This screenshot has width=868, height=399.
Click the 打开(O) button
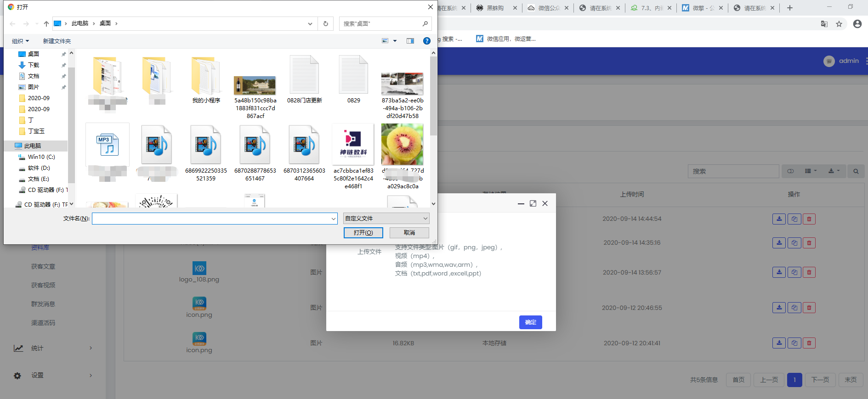tap(363, 233)
